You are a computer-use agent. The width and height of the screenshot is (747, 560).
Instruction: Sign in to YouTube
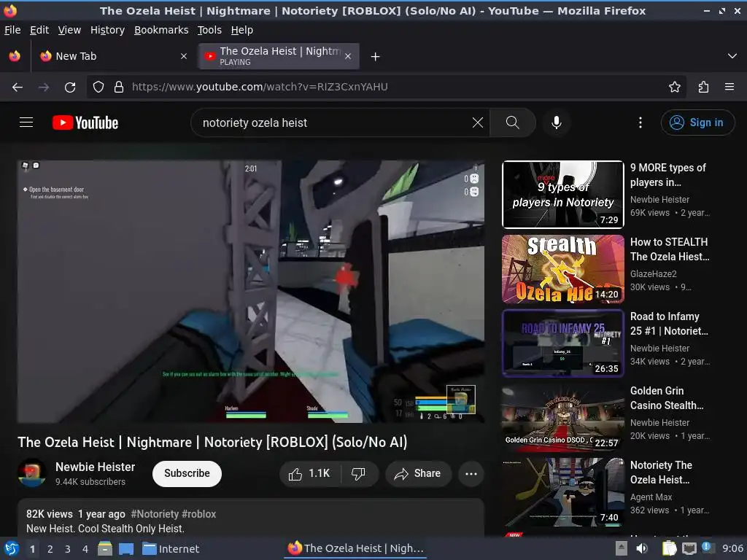(697, 122)
